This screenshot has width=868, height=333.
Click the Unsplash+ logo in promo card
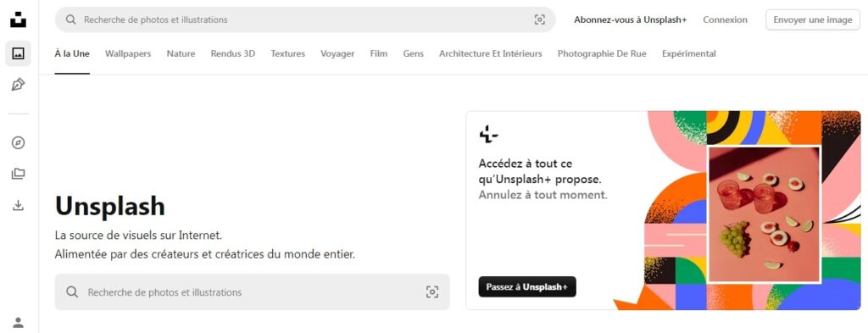click(488, 135)
